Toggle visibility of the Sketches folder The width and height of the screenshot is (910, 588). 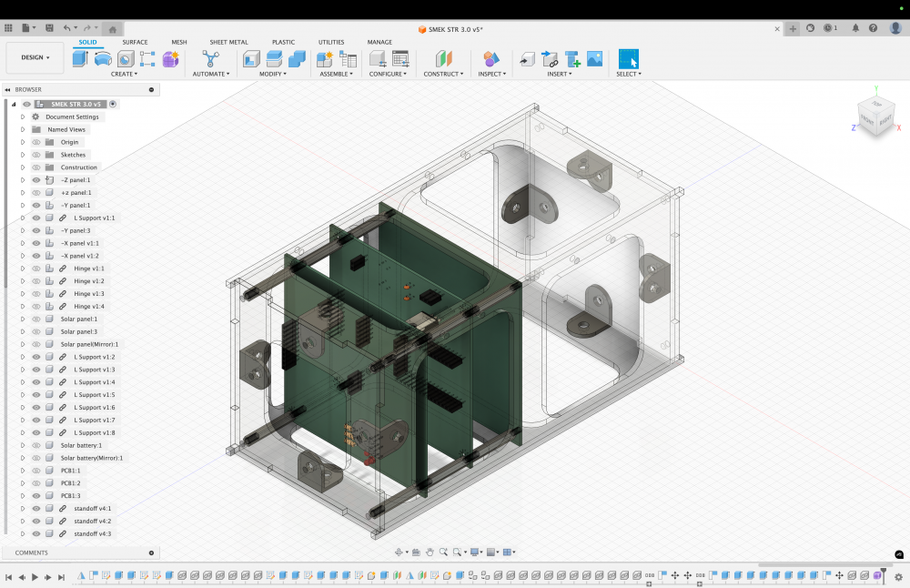click(x=37, y=155)
